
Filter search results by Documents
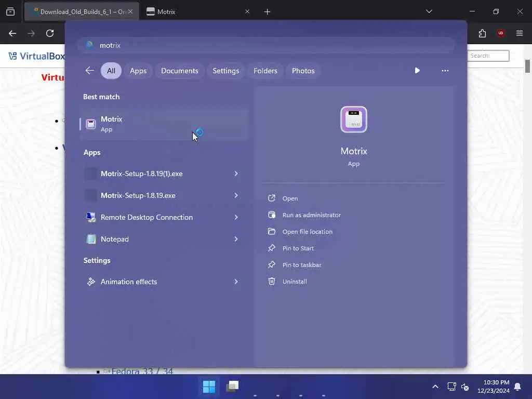[179, 71]
